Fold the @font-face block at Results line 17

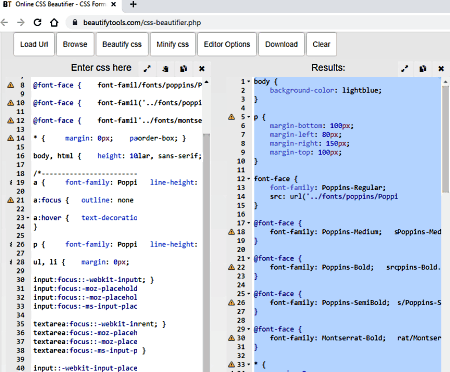(249, 223)
